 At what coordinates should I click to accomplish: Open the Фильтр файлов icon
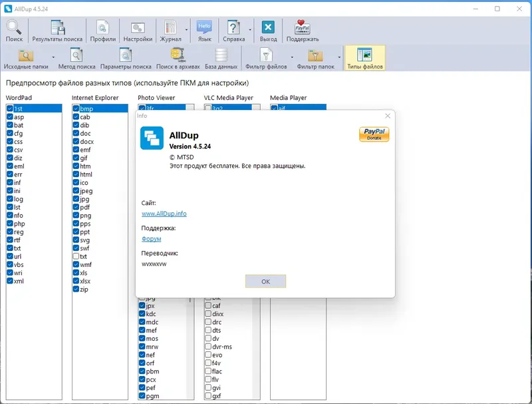pyautogui.click(x=266, y=55)
